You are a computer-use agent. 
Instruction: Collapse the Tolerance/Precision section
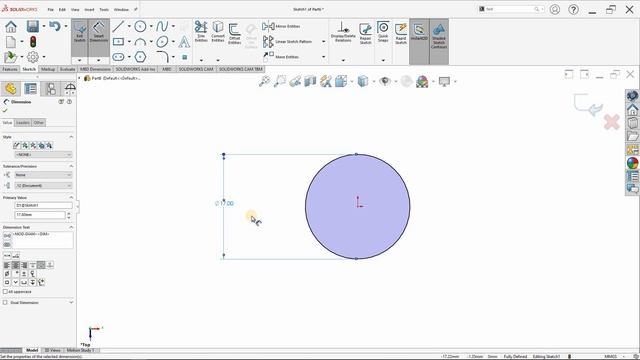pyautogui.click(x=71, y=167)
